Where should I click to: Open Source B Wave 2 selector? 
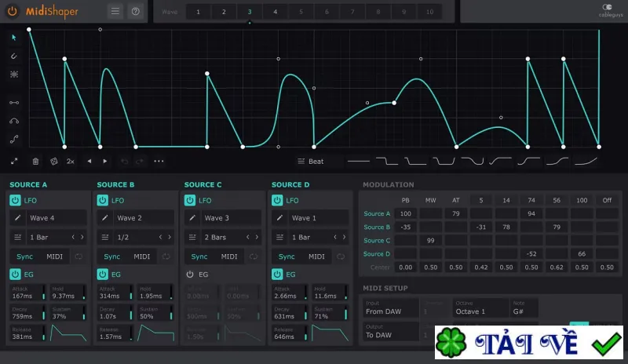[x=144, y=218]
